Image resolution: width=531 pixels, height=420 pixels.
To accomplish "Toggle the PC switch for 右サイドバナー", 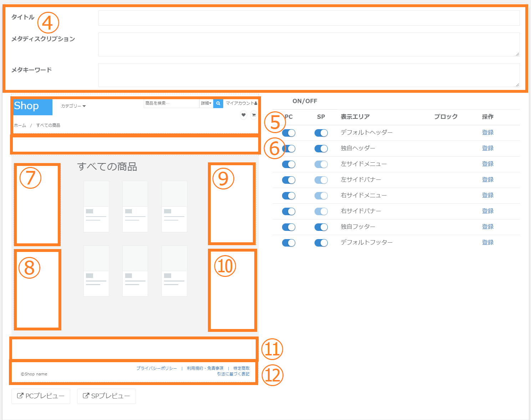I will point(289,211).
